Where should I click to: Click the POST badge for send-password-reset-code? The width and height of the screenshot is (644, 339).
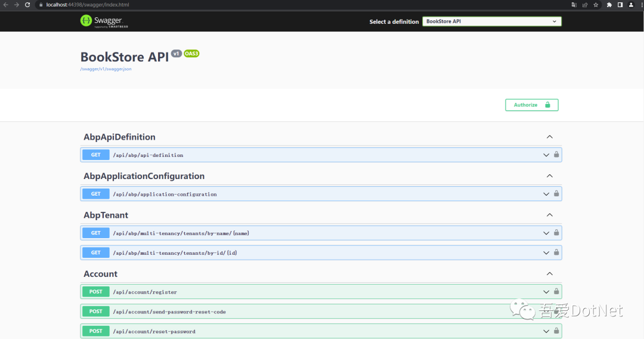95,312
